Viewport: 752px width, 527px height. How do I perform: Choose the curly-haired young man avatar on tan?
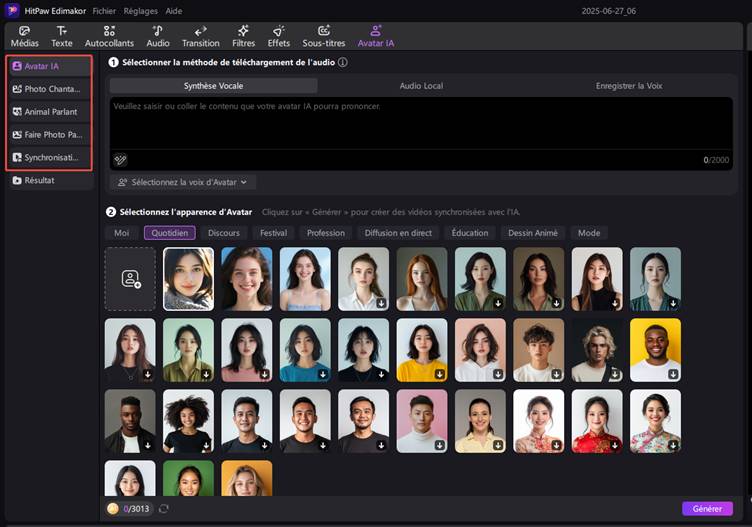(x=539, y=350)
